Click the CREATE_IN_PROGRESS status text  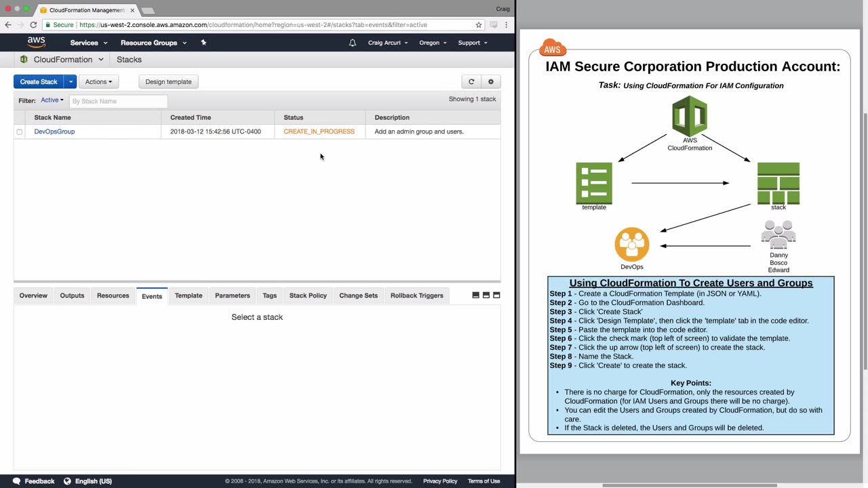tap(319, 131)
